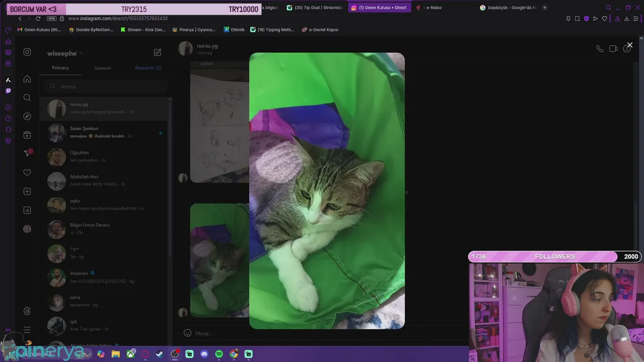Open the Instagram logo home link
The image size is (644, 362).
coord(27,52)
